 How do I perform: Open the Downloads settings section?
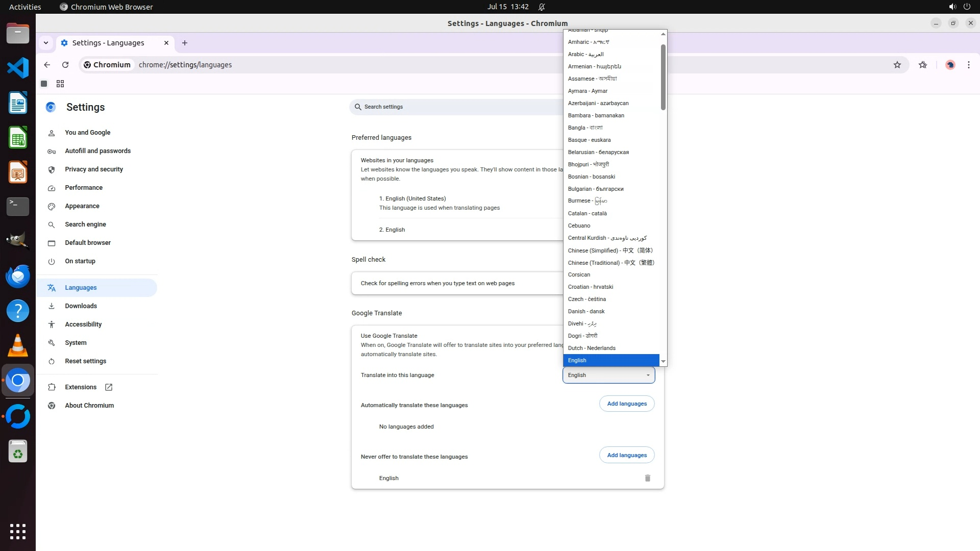click(x=81, y=306)
